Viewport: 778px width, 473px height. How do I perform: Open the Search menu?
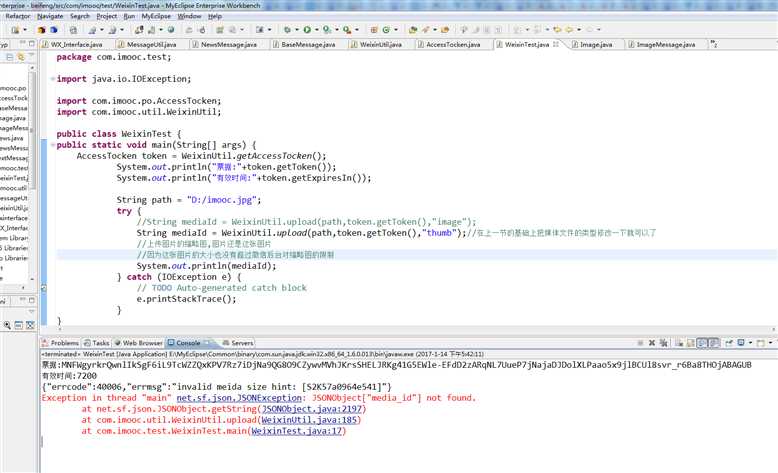point(80,16)
